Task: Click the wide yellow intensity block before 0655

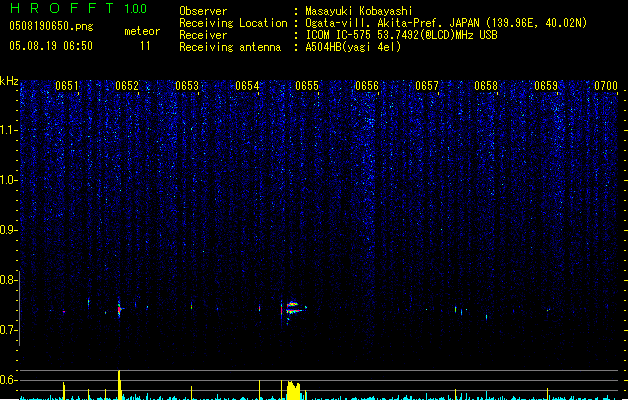Action: coord(293,390)
